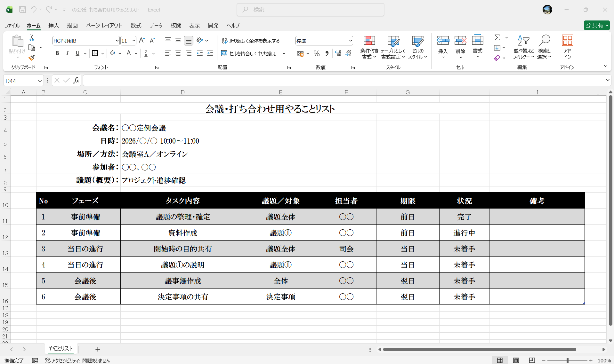This screenshot has height=364, width=614.
Task: Select the format painter brush icon
Action: (x=31, y=58)
